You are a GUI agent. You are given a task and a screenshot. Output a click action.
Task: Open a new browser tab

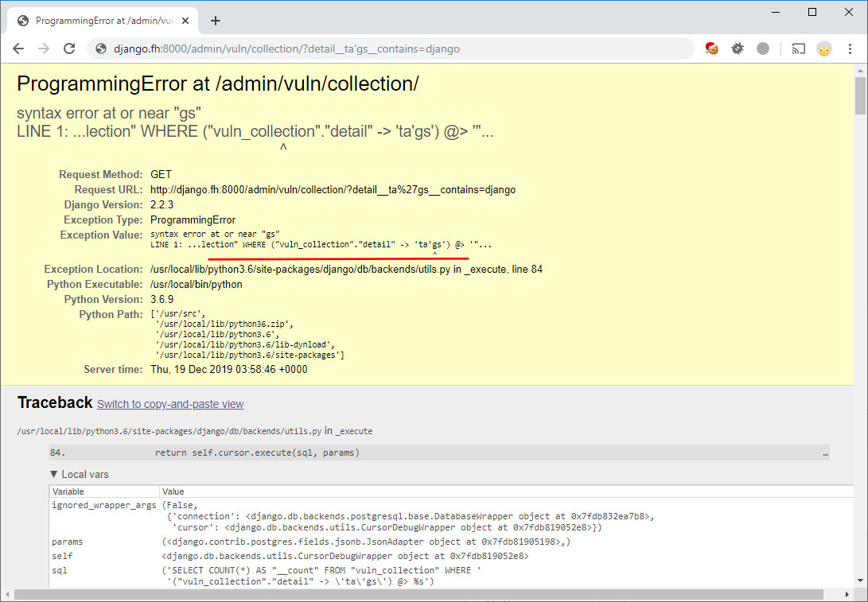click(215, 21)
